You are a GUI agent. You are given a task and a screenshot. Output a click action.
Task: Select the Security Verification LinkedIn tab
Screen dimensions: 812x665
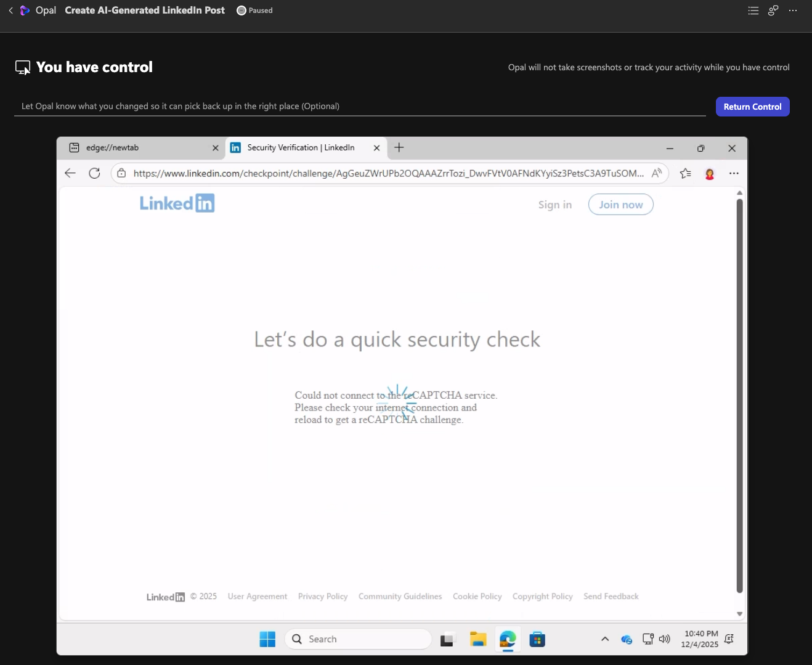[301, 148]
